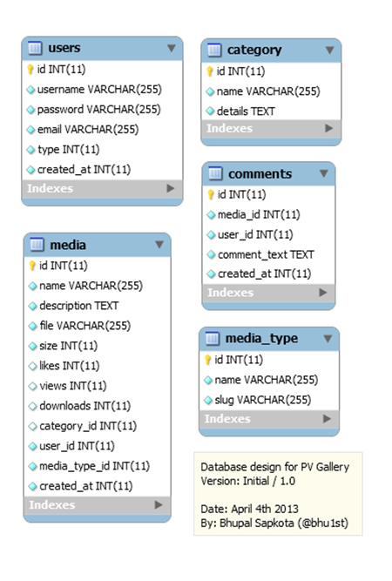Collapse the category table with header arrow

coord(329,50)
